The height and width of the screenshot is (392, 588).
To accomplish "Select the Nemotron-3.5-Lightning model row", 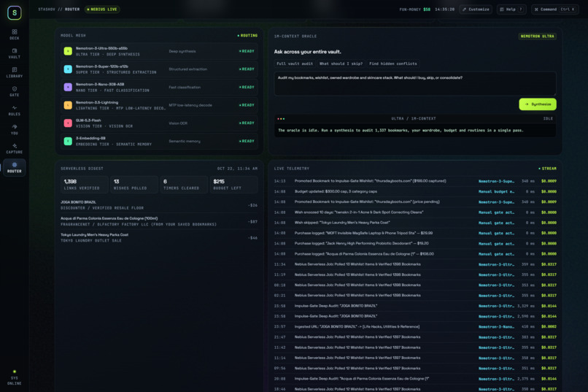I will coord(159,105).
